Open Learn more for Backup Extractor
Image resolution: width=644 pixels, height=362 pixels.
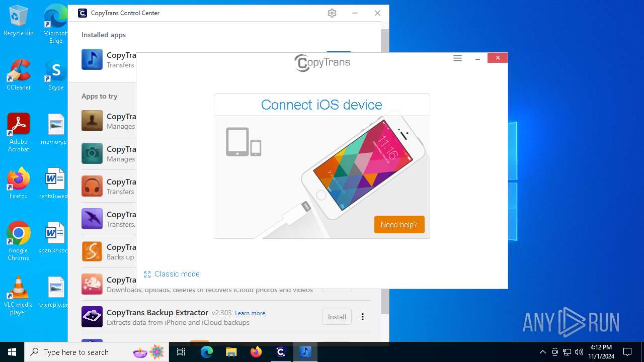(250, 313)
